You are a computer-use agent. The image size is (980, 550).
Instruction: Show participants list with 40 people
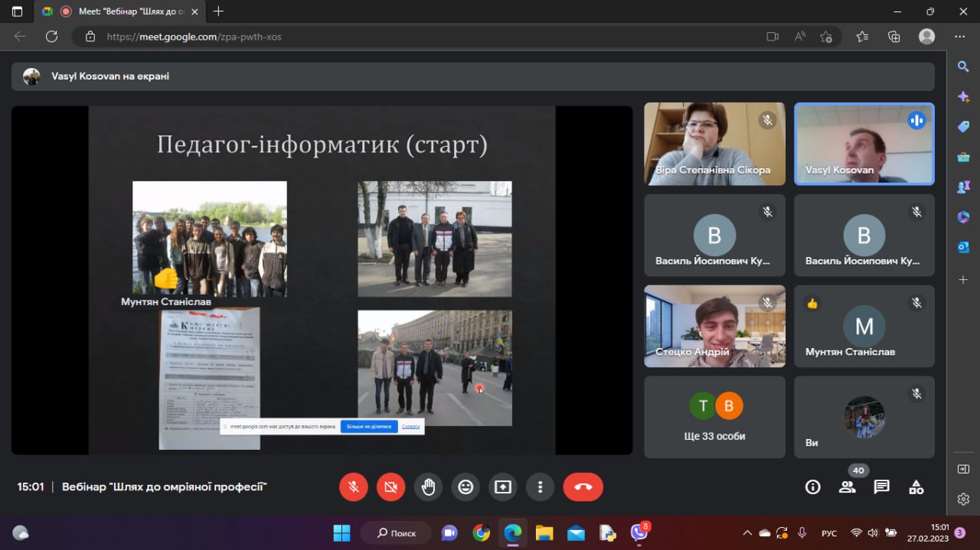click(x=848, y=487)
